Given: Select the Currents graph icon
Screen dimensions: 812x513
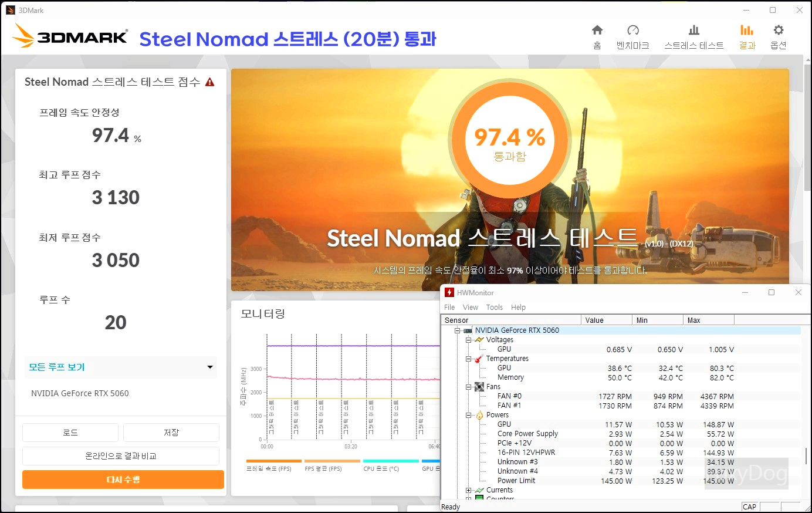Looking at the screenshot, I should coord(479,490).
